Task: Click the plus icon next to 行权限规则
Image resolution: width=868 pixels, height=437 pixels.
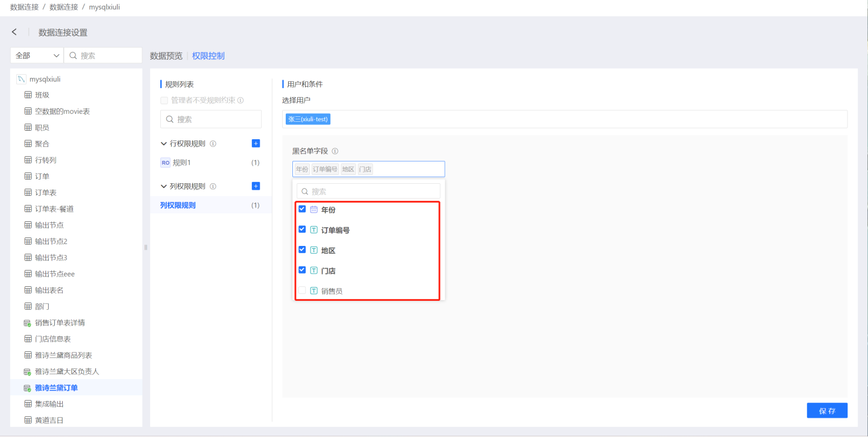Action: tap(256, 143)
